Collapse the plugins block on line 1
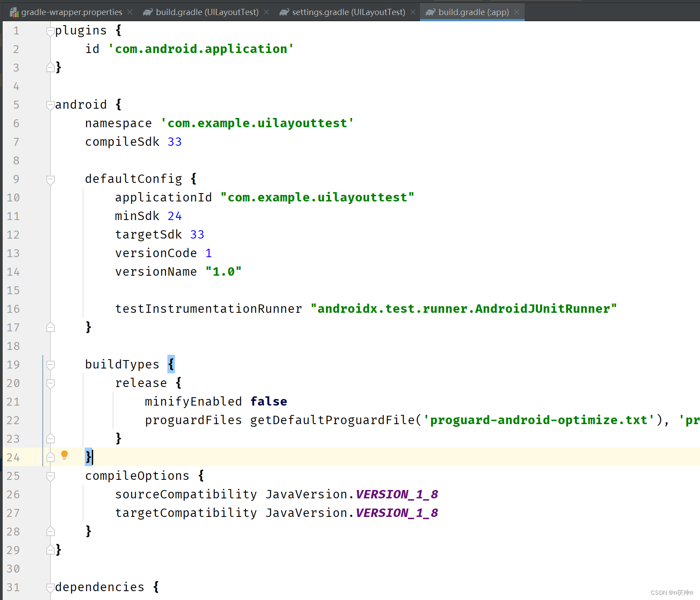The width and height of the screenshot is (700, 600). [50, 31]
